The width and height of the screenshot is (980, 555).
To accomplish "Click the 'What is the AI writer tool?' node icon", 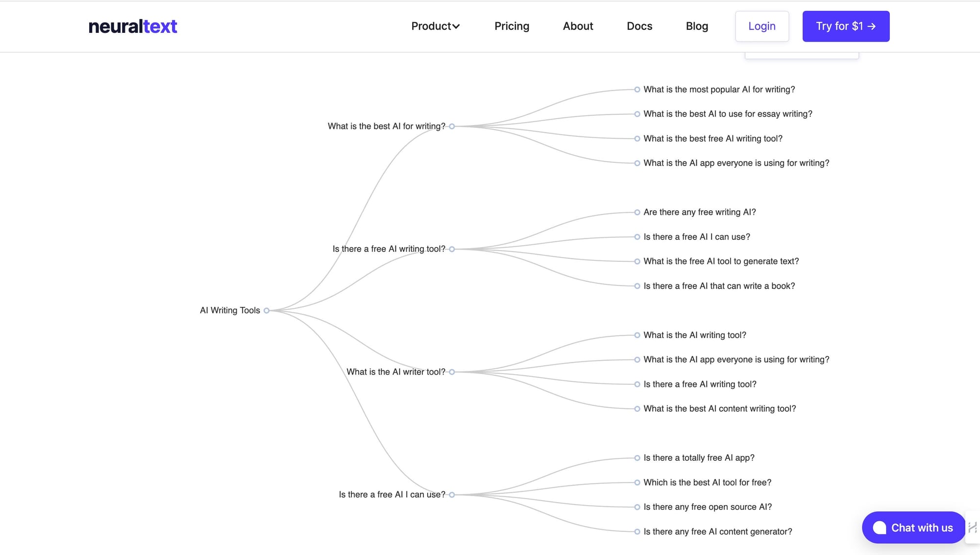I will (x=452, y=372).
